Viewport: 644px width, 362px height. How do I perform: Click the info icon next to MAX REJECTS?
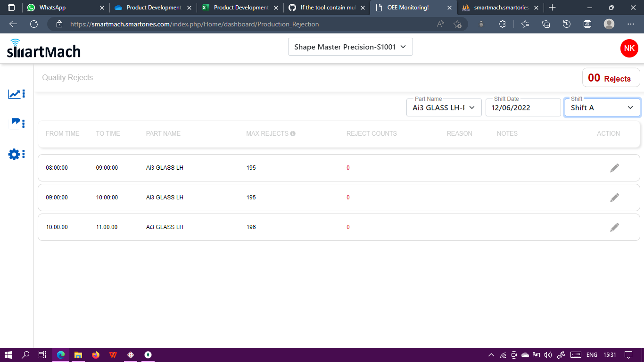293,133
